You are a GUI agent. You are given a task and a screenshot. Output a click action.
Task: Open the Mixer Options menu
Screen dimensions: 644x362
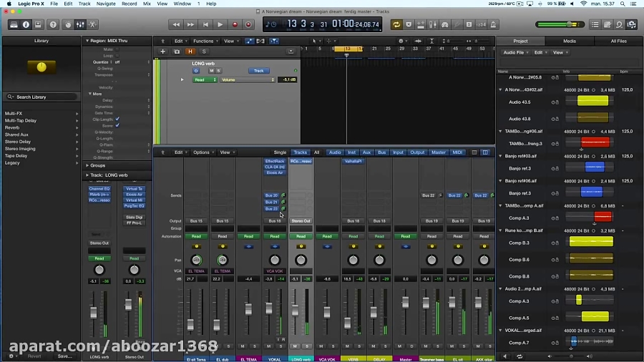[x=203, y=152]
